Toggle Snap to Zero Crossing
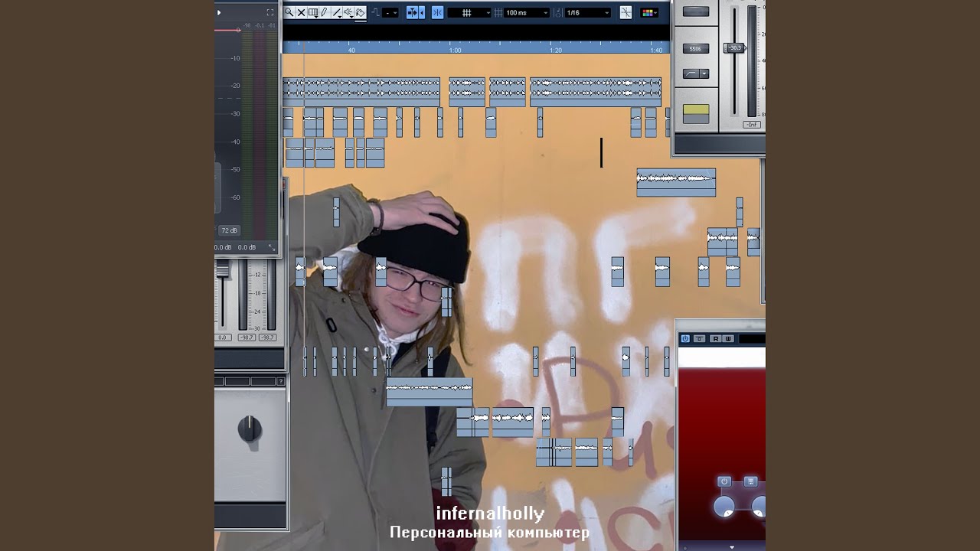The width and height of the screenshot is (980, 551). tap(626, 12)
